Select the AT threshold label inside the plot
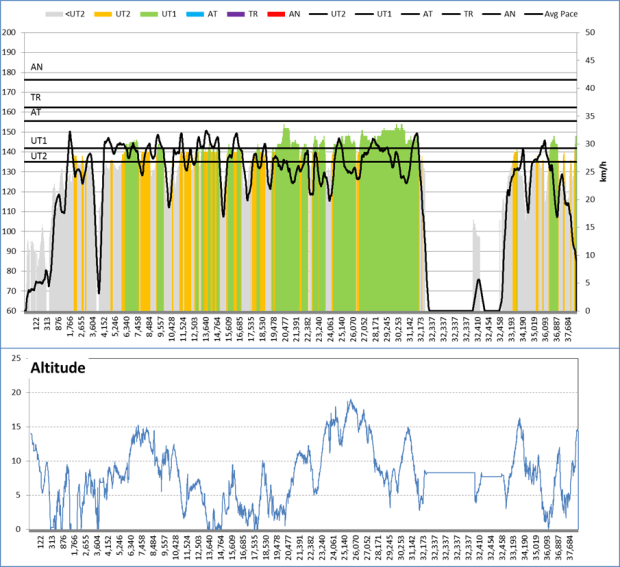 tap(36, 112)
